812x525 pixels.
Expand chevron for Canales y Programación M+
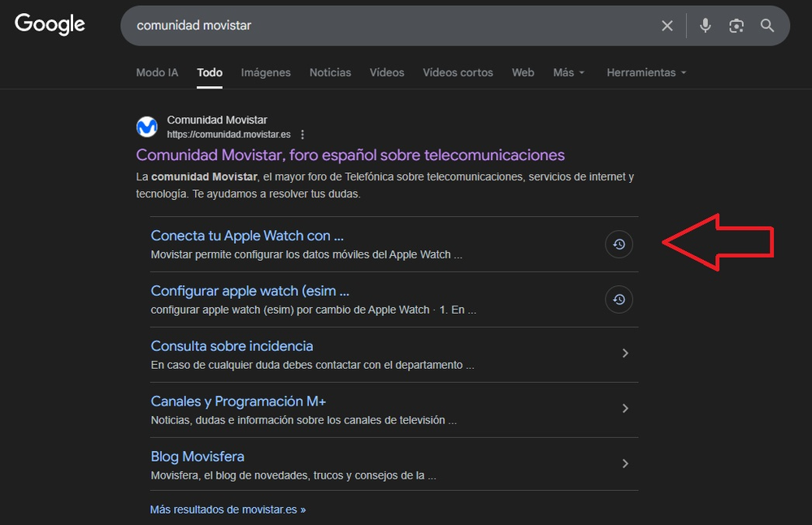pos(625,409)
